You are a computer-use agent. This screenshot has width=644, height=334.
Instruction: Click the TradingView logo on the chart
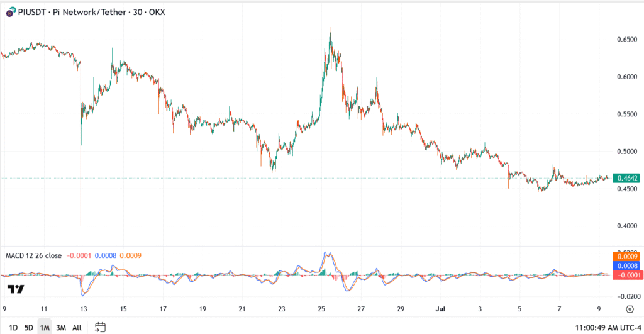pos(16,289)
